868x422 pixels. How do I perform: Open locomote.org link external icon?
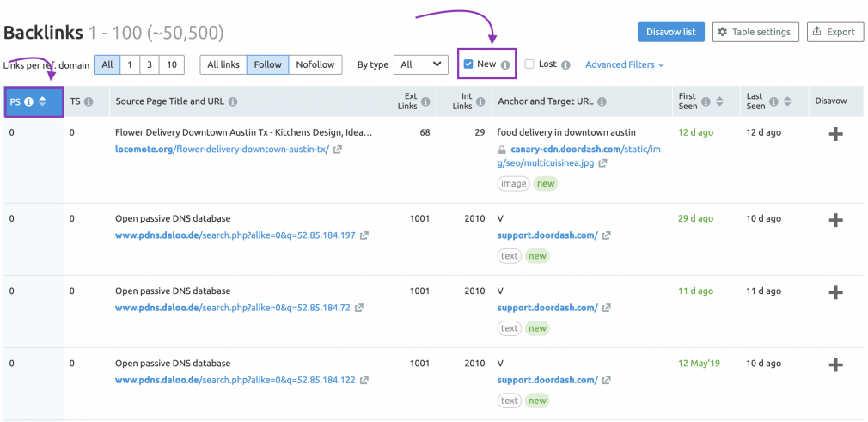pos(338,150)
